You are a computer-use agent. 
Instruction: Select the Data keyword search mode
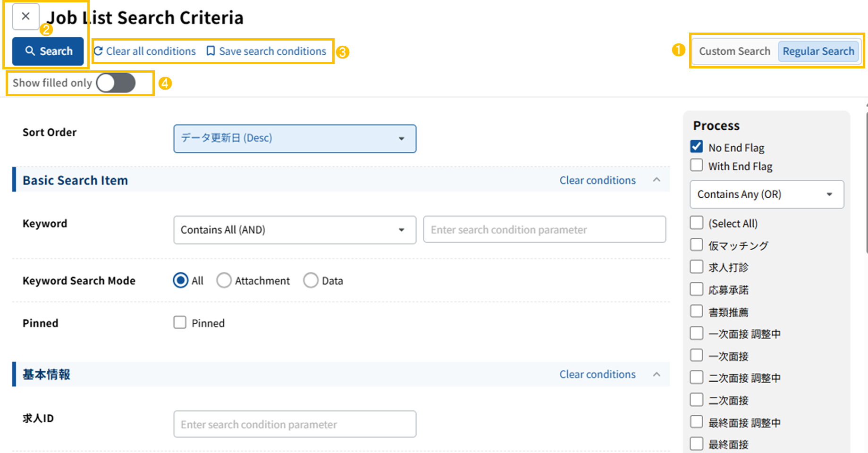(x=311, y=280)
